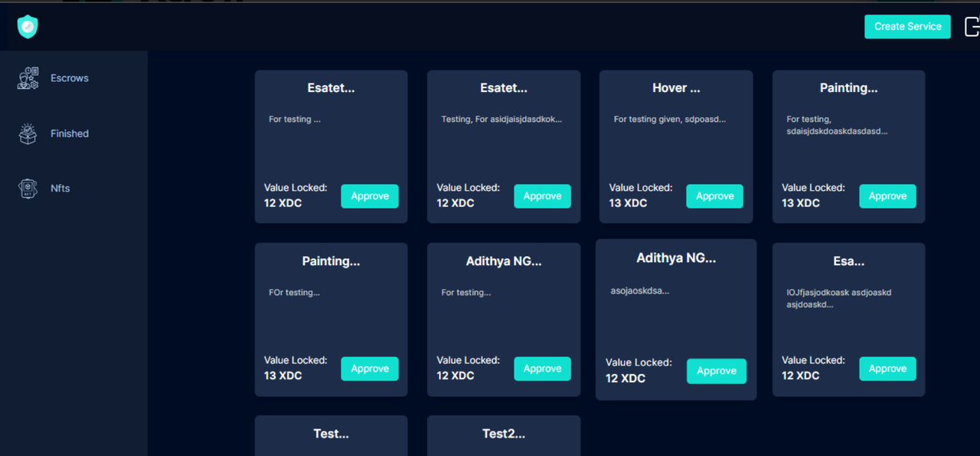Open the 'Test...' card title

[332, 434]
